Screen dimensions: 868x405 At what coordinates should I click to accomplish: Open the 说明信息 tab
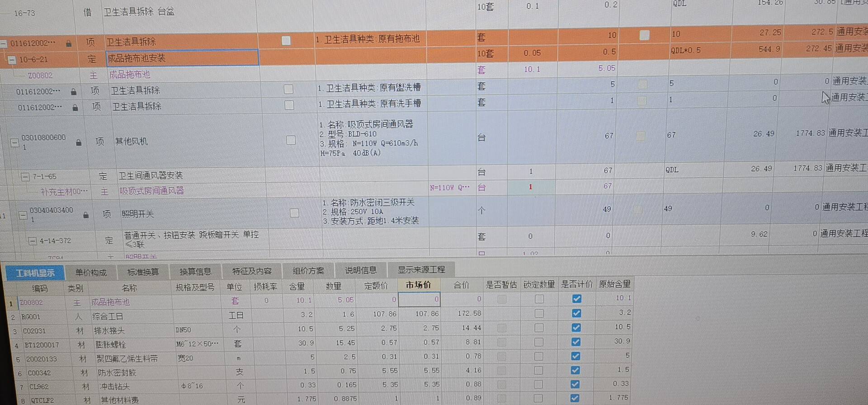pyautogui.click(x=360, y=270)
